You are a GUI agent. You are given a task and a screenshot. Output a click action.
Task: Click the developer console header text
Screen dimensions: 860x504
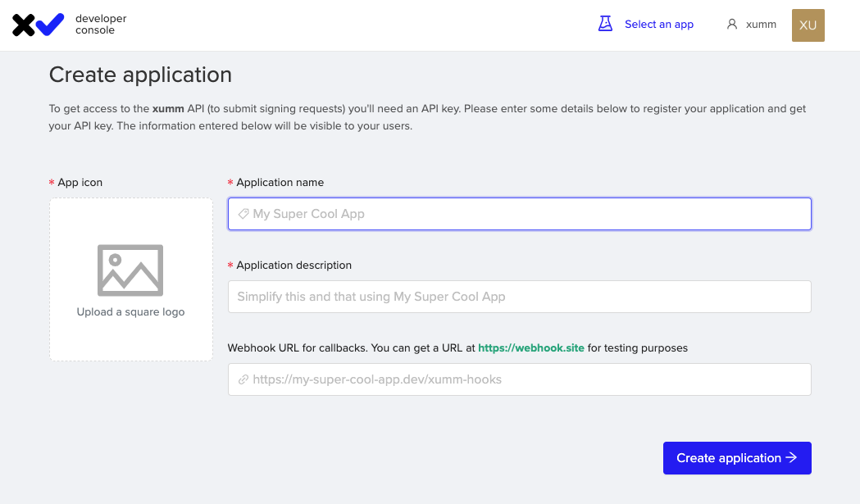click(x=101, y=24)
